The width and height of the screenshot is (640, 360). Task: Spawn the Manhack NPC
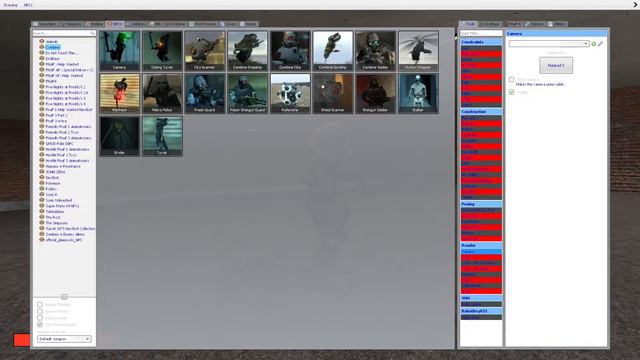coord(119,93)
